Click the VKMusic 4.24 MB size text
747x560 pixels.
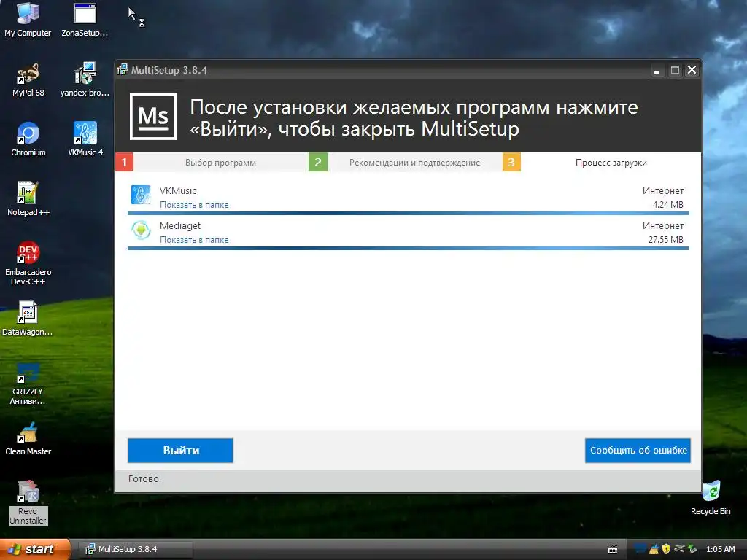pyautogui.click(x=668, y=205)
